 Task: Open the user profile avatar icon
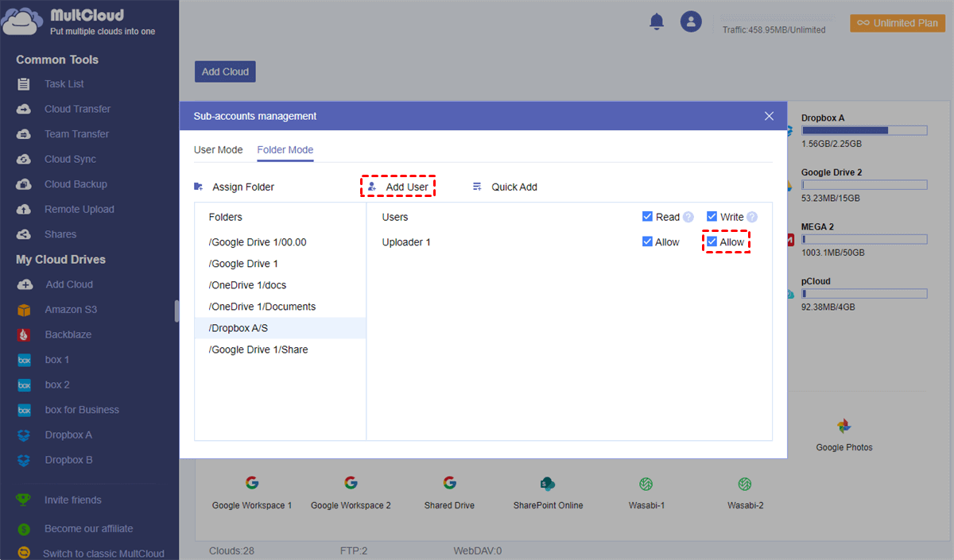tap(691, 22)
